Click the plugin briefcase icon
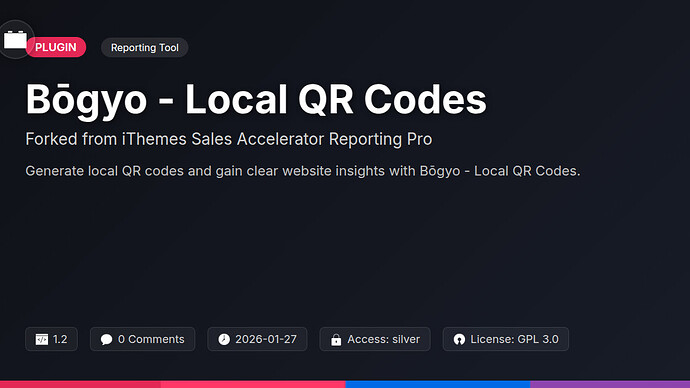This screenshot has height=388, width=690. 15,40
